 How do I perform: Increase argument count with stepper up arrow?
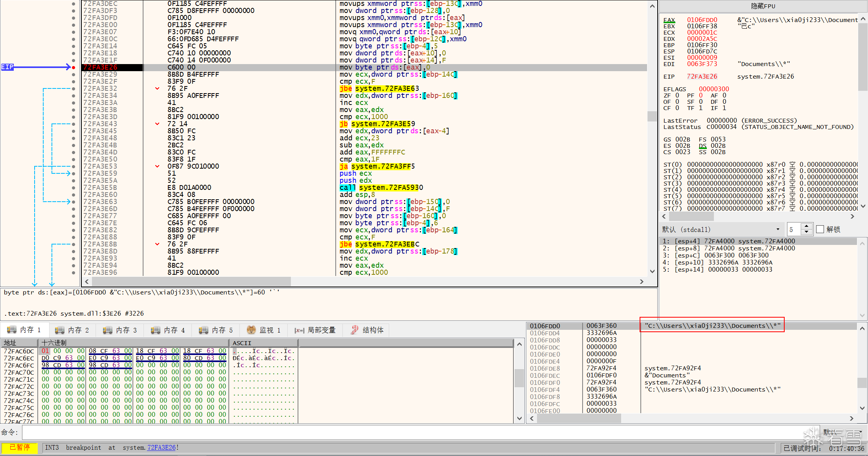(x=806, y=226)
